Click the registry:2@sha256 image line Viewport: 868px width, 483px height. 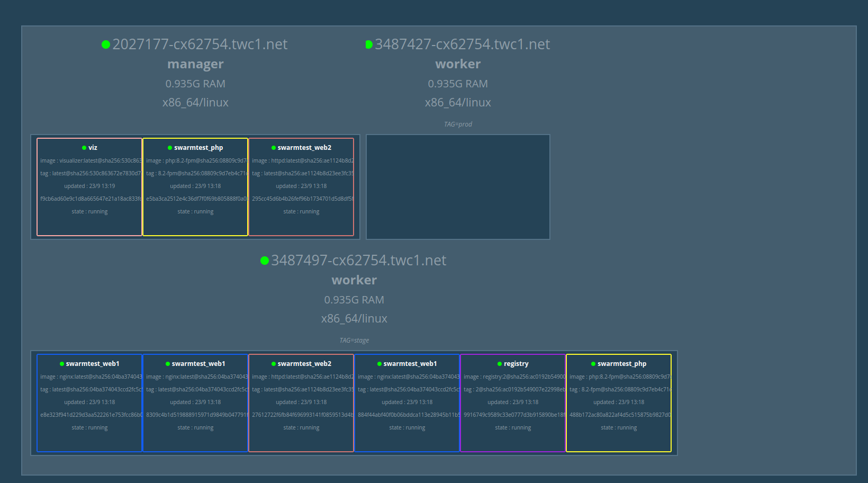pyautogui.click(x=514, y=377)
